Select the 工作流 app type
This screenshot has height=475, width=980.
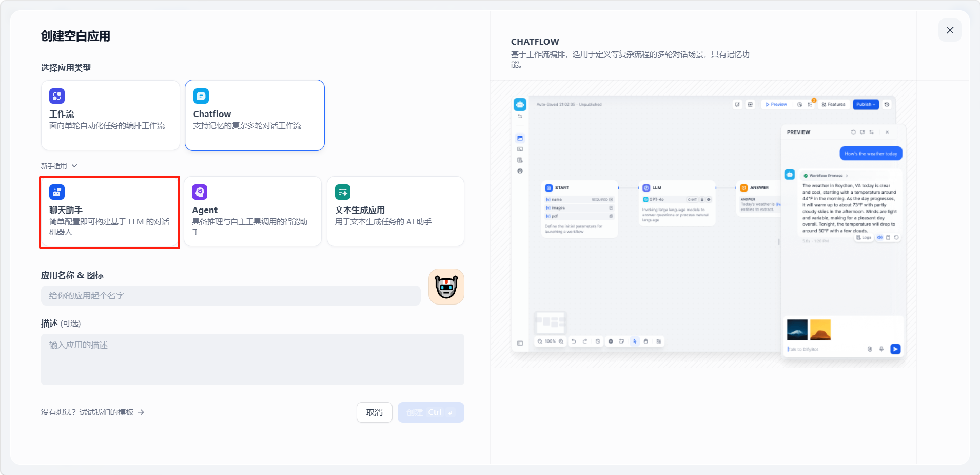click(110, 116)
